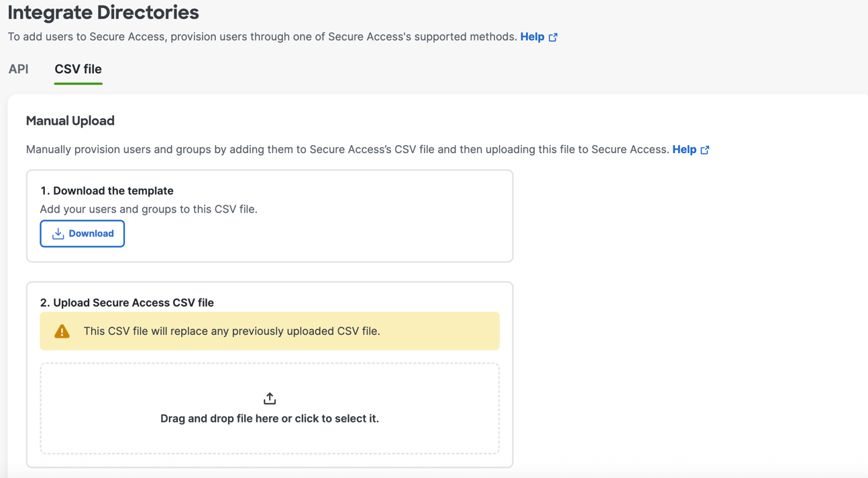868x478 pixels.
Task: Open the Help link in Manual Upload description
Action: pyautogui.click(x=684, y=150)
